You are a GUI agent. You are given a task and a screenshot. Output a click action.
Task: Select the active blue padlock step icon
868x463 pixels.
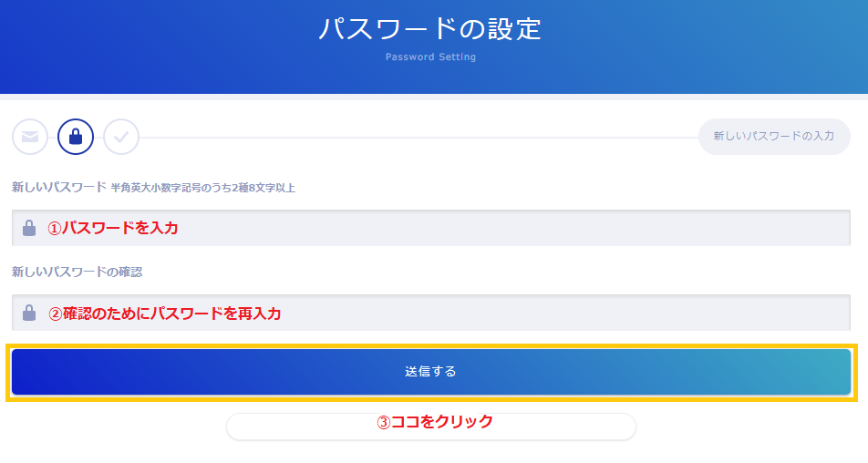[x=76, y=137]
